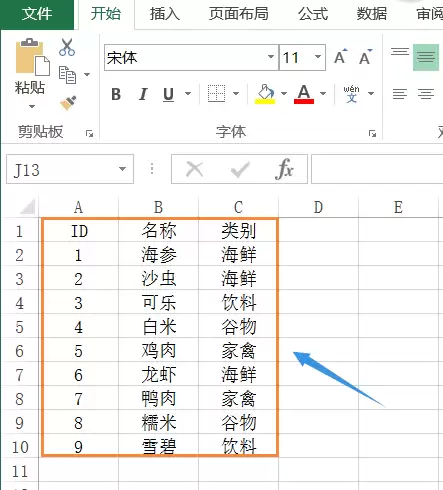Expand phonetic guide dropdown arrow

point(371,94)
